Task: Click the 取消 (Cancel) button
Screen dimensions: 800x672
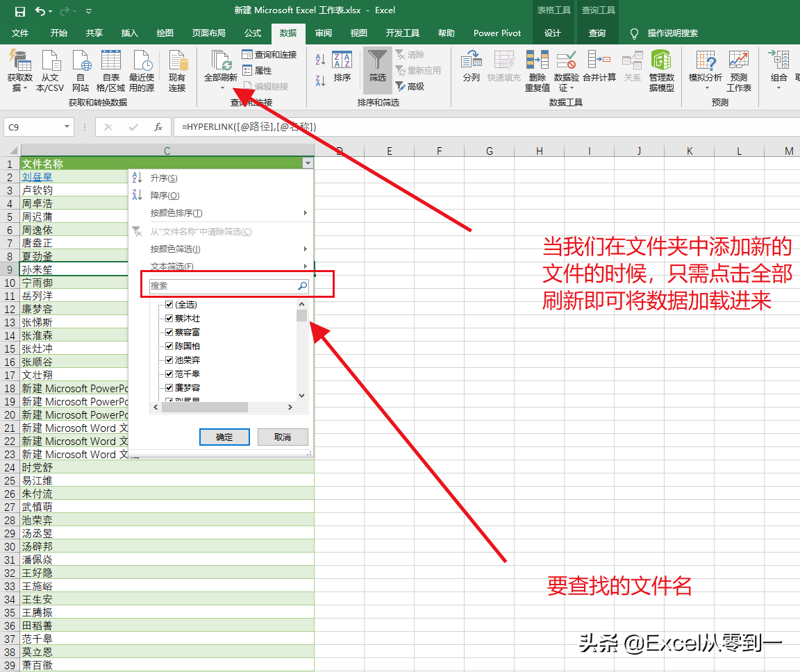Action: coord(283,437)
